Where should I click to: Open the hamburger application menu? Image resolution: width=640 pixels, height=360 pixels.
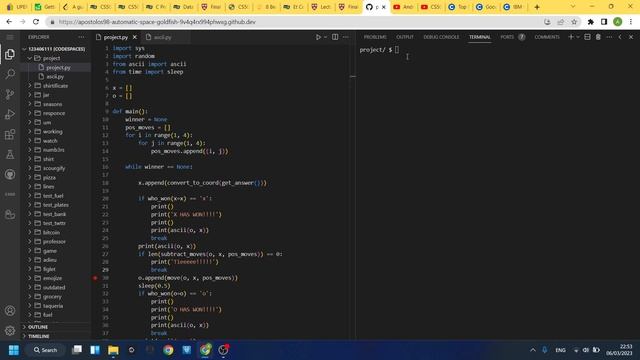(10, 37)
